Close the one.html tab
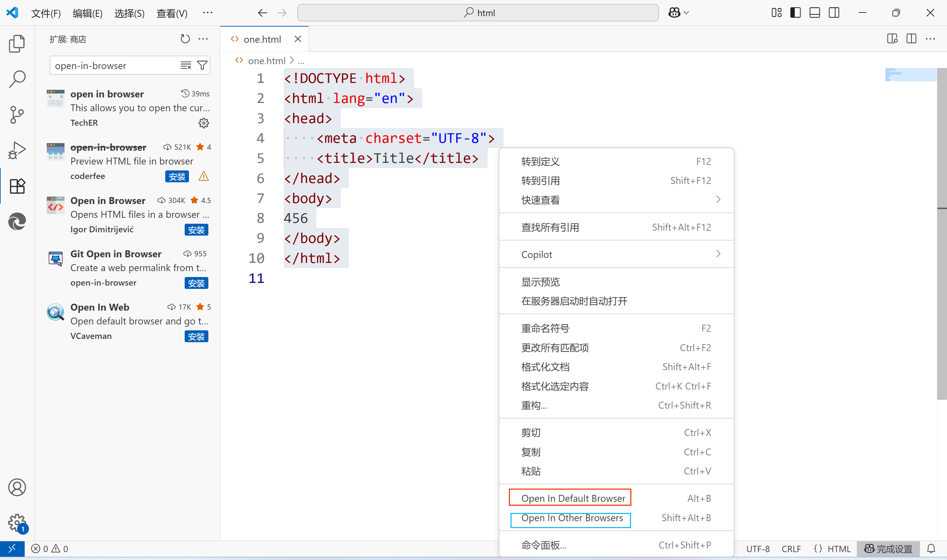Screen dimensions: 947x560 click(x=298, y=39)
